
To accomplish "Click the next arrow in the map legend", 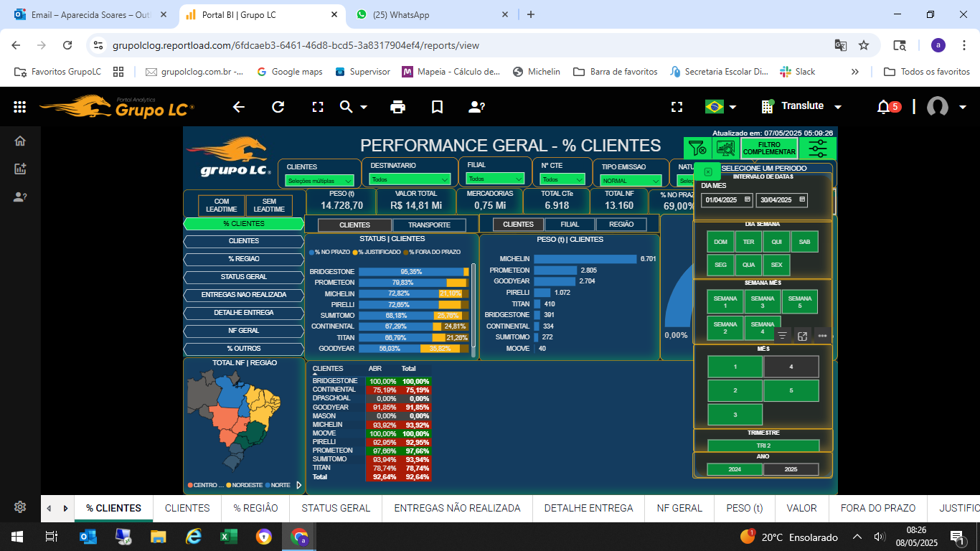I will [x=299, y=485].
